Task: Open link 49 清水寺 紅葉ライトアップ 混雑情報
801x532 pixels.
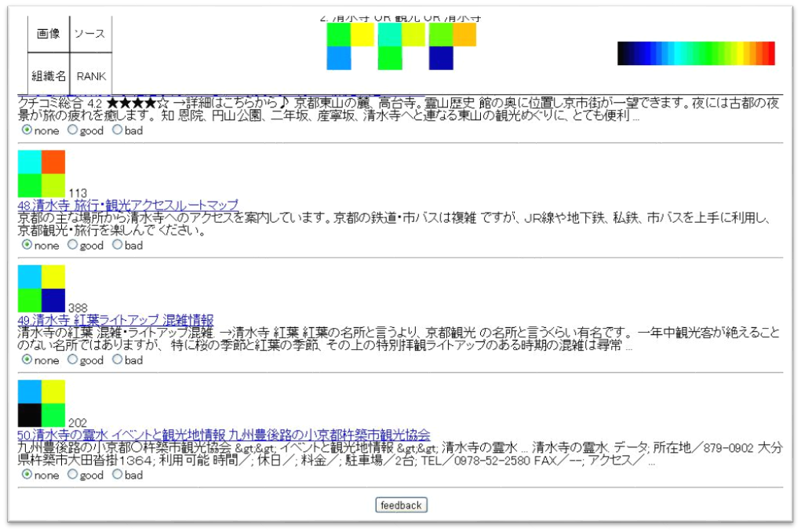Action: tap(115, 320)
